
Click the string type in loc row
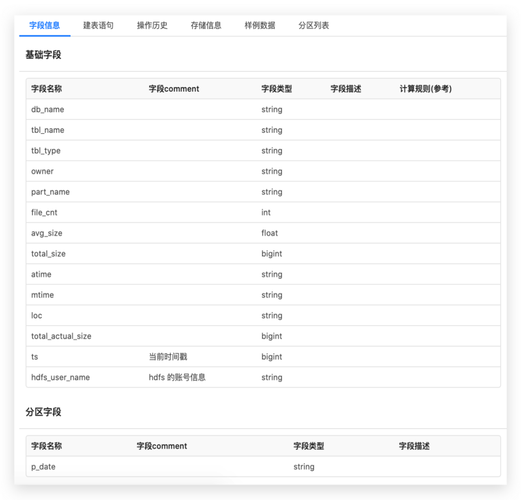point(272,315)
